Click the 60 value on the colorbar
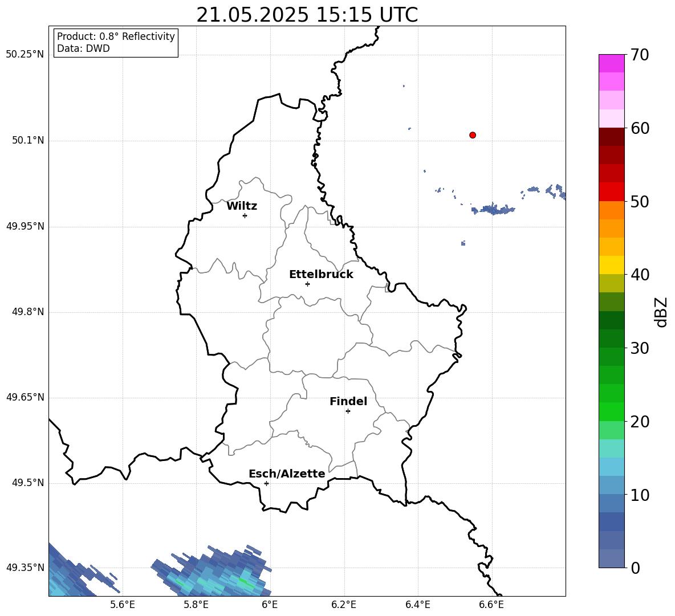Screen dimensions: 675x616 coord(640,128)
